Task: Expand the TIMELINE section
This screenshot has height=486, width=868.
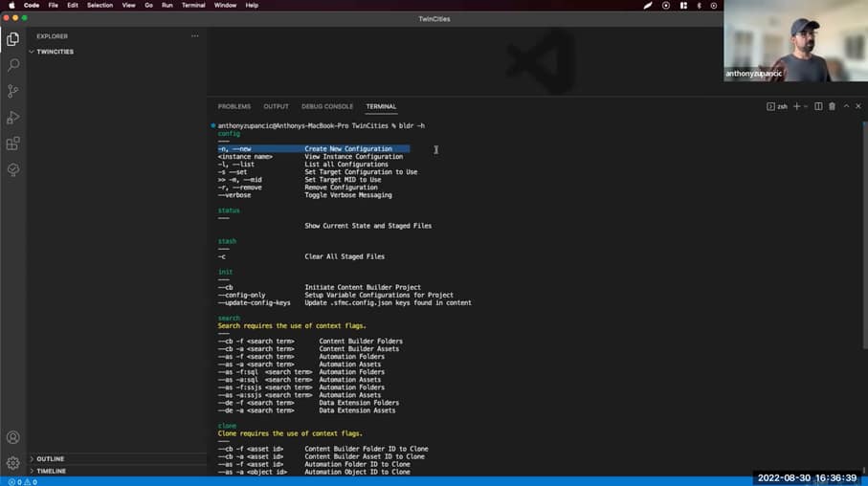Action: (51, 471)
